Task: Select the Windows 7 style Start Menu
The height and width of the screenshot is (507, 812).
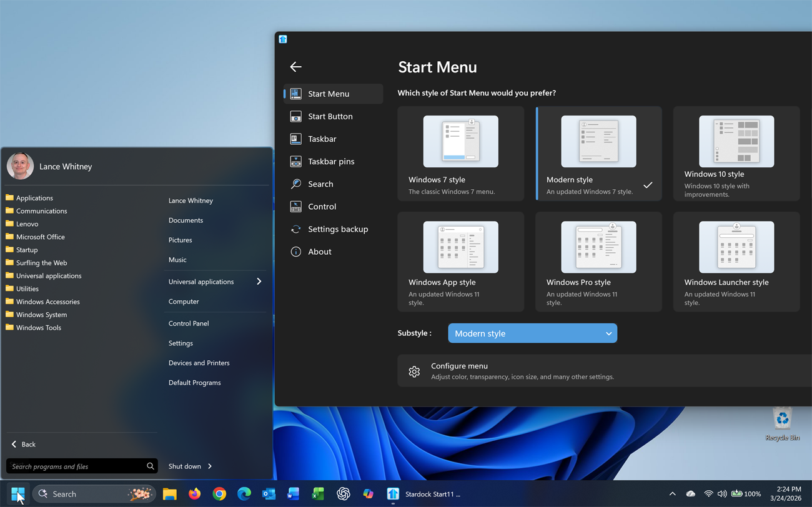Action: pos(460,154)
